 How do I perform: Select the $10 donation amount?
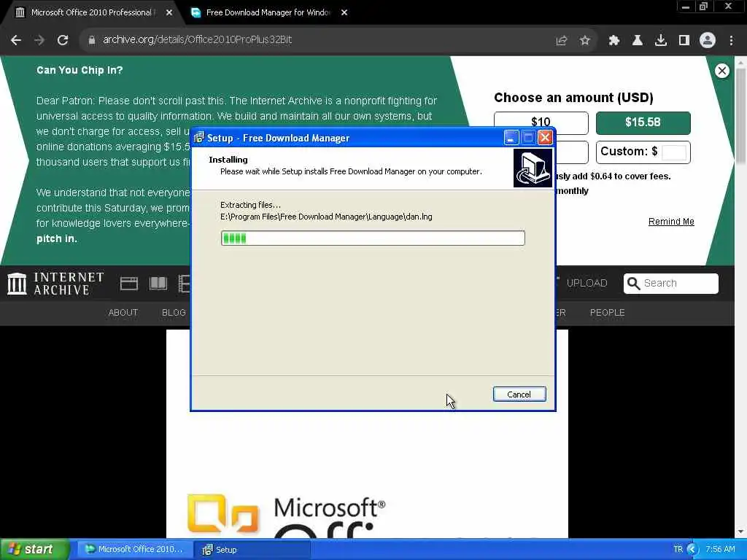(x=541, y=122)
